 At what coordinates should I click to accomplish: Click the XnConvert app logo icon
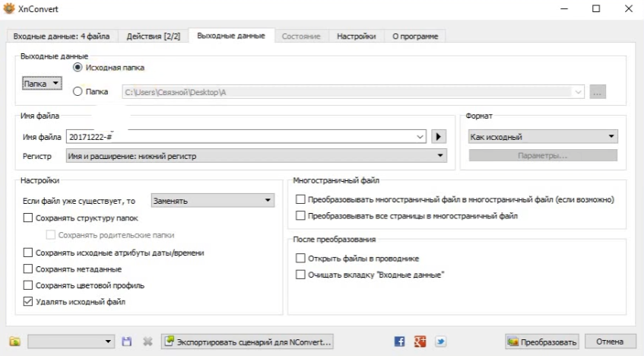click(9, 8)
